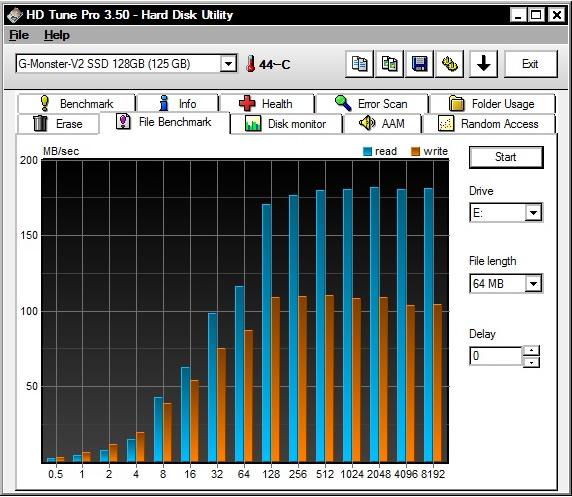572x497 pixels.
Task: Click the File Benchmark document icon
Action: 123,121
